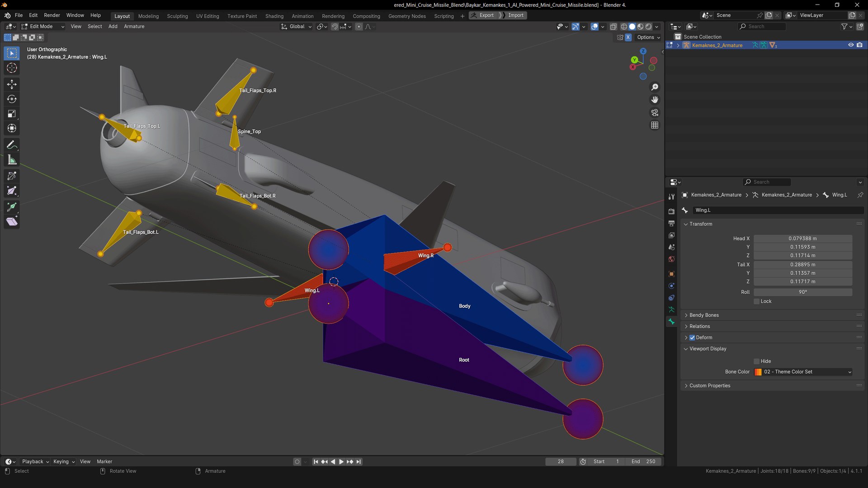Open Bone Color theme set dropdown

tap(803, 372)
